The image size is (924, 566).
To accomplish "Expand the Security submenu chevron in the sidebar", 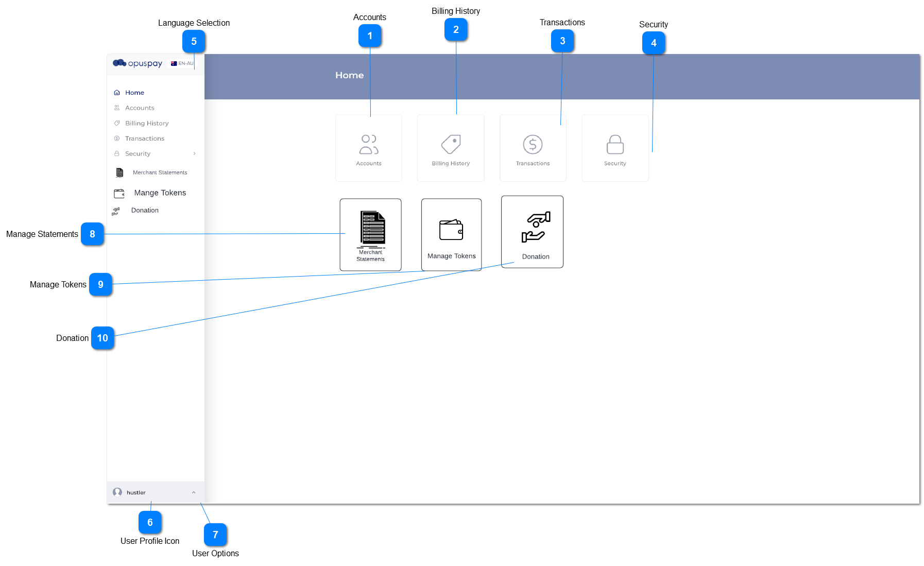I will click(194, 153).
